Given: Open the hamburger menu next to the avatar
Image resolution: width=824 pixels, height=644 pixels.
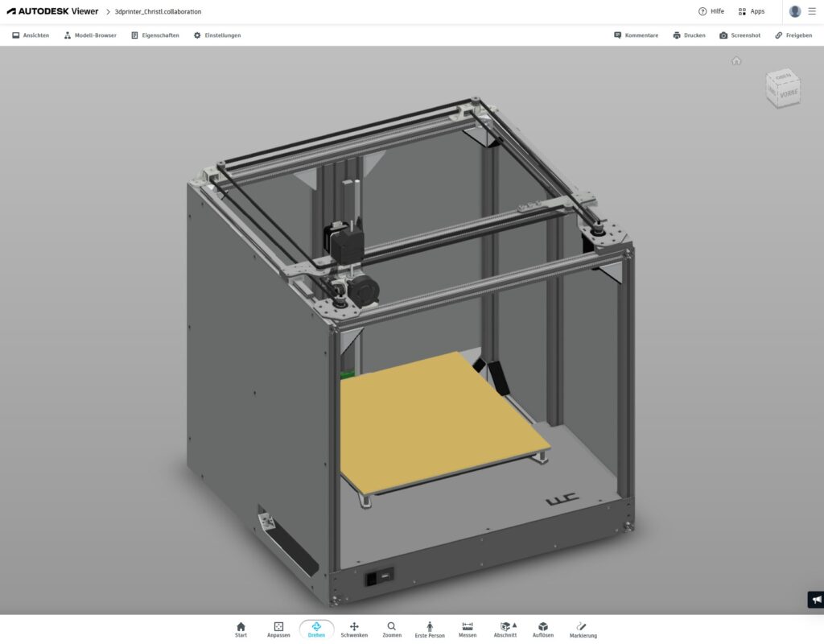Looking at the screenshot, I should [x=812, y=11].
